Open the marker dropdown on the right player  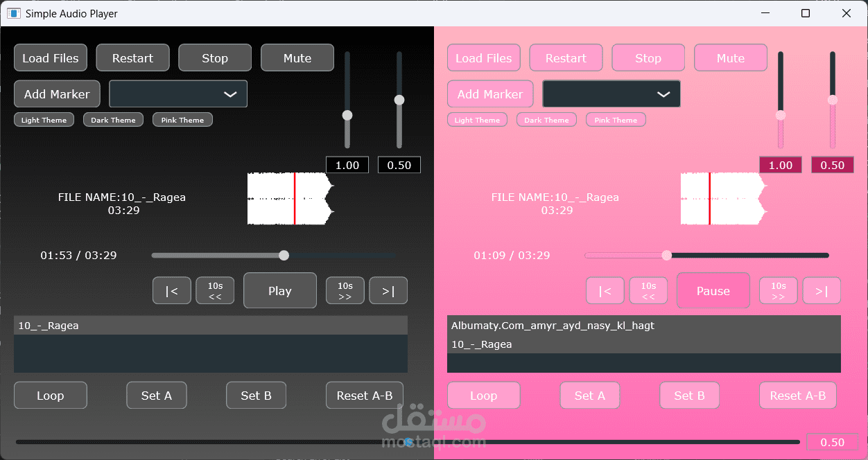pos(611,94)
